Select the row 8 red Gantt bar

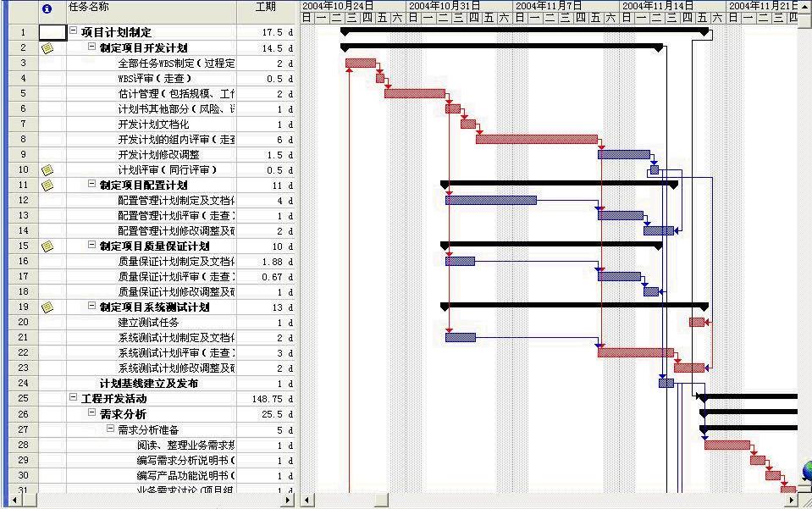tap(536, 139)
